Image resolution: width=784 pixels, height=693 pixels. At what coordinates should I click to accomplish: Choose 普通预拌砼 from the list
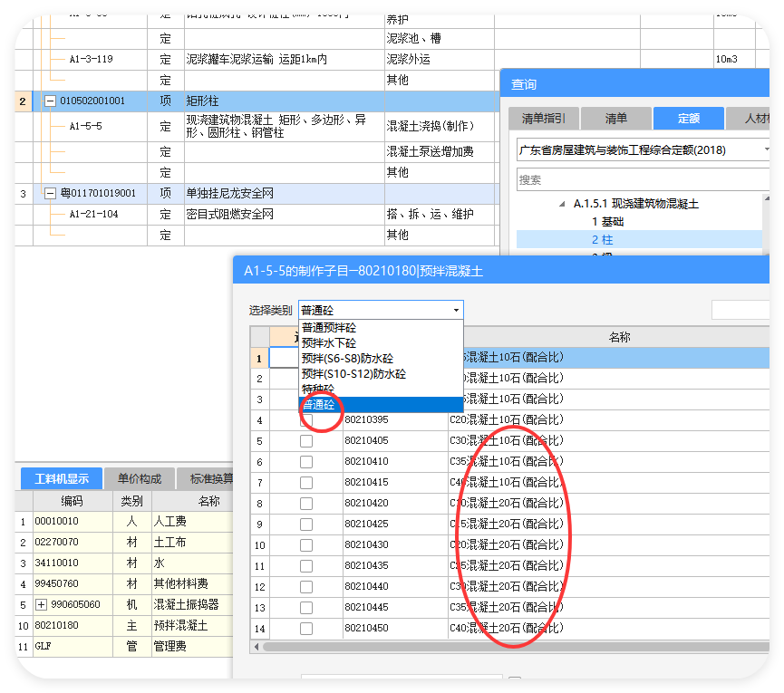(328, 328)
